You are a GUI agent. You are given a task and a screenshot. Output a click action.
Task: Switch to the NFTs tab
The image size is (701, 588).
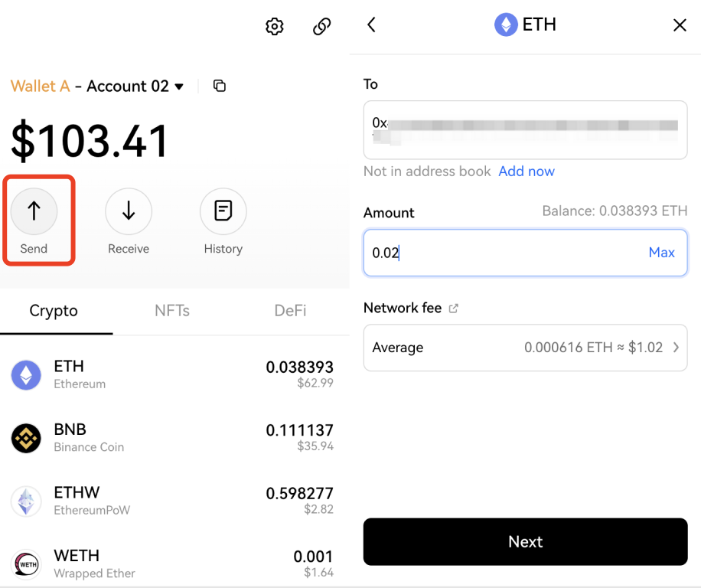pyautogui.click(x=172, y=311)
